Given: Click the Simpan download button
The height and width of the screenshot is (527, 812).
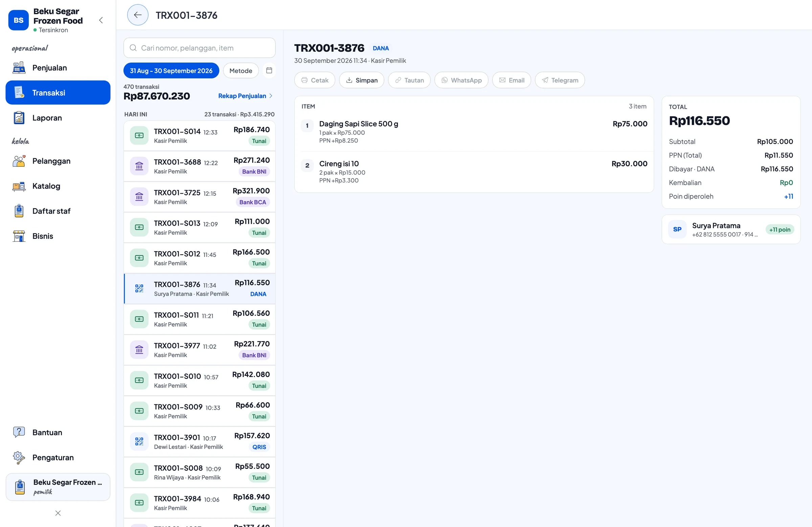Looking at the screenshot, I should click(x=361, y=80).
